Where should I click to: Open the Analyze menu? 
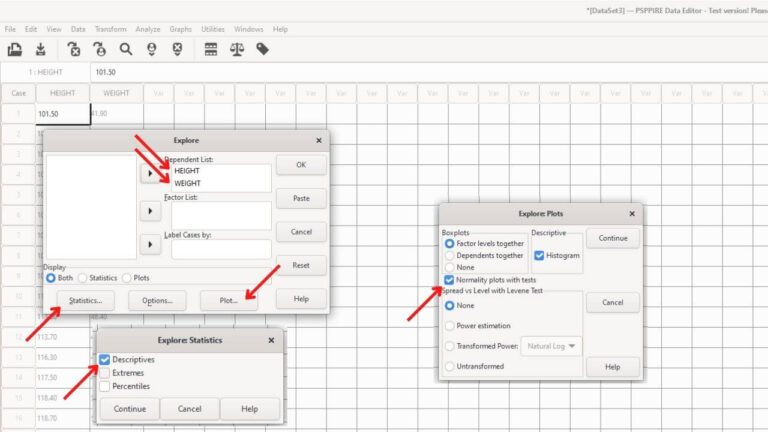[148, 29]
